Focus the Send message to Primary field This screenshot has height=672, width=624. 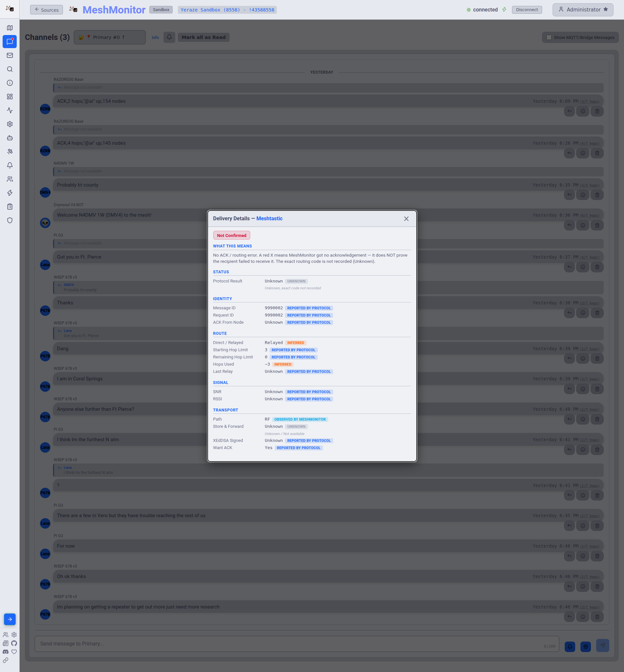pyautogui.click(x=297, y=644)
